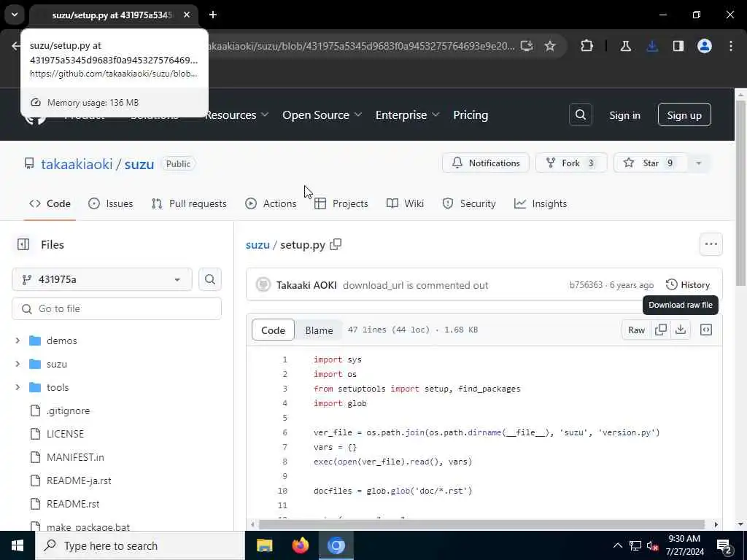Fork the suzu repository
This screenshot has height=560, width=747.
click(571, 163)
